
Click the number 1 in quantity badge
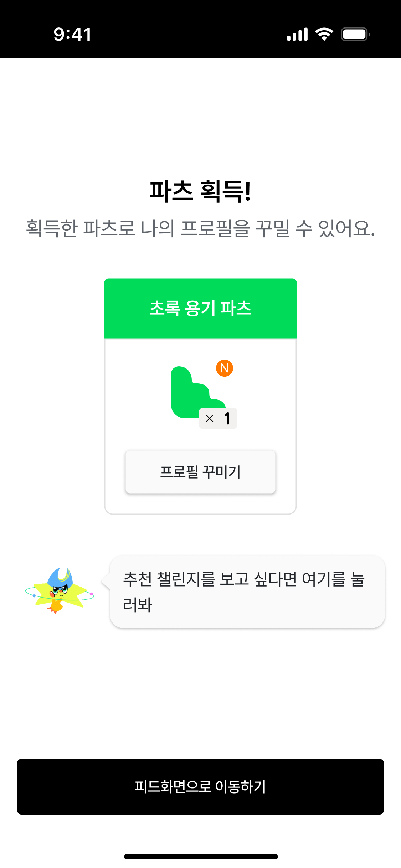pyautogui.click(x=227, y=418)
